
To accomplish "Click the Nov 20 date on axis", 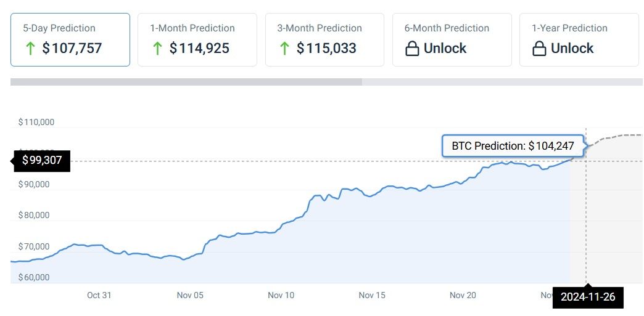I will tap(463, 296).
